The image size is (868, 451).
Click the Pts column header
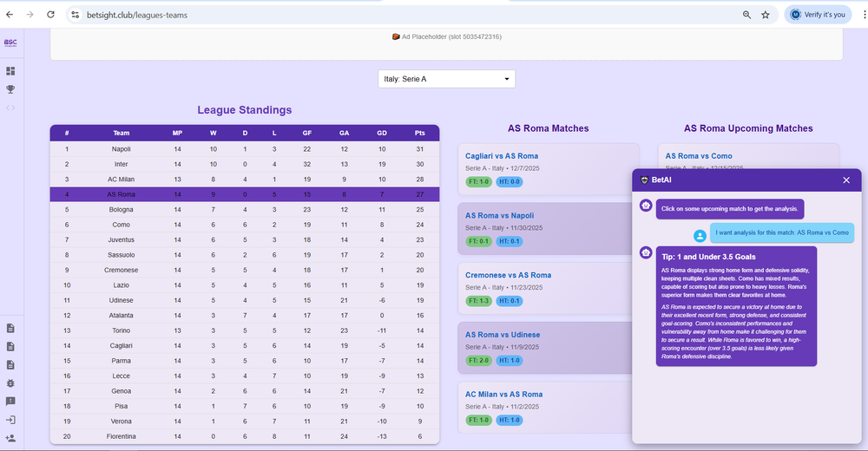click(420, 133)
